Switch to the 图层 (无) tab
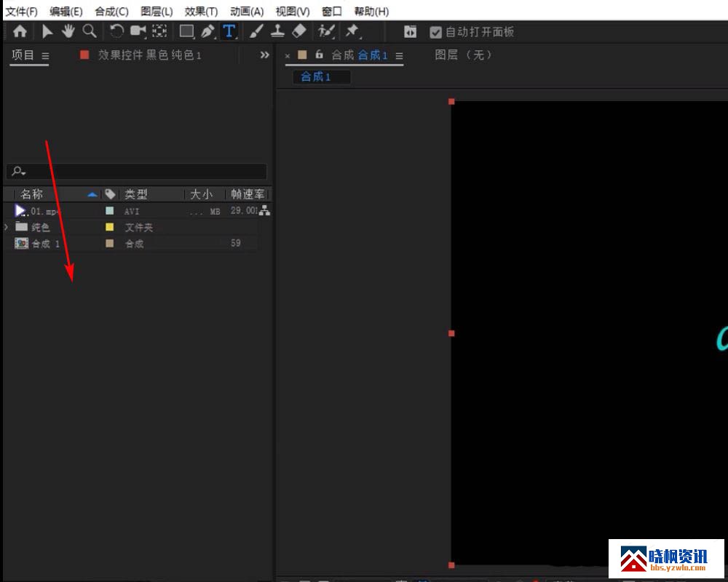728x582 pixels. pos(463,55)
